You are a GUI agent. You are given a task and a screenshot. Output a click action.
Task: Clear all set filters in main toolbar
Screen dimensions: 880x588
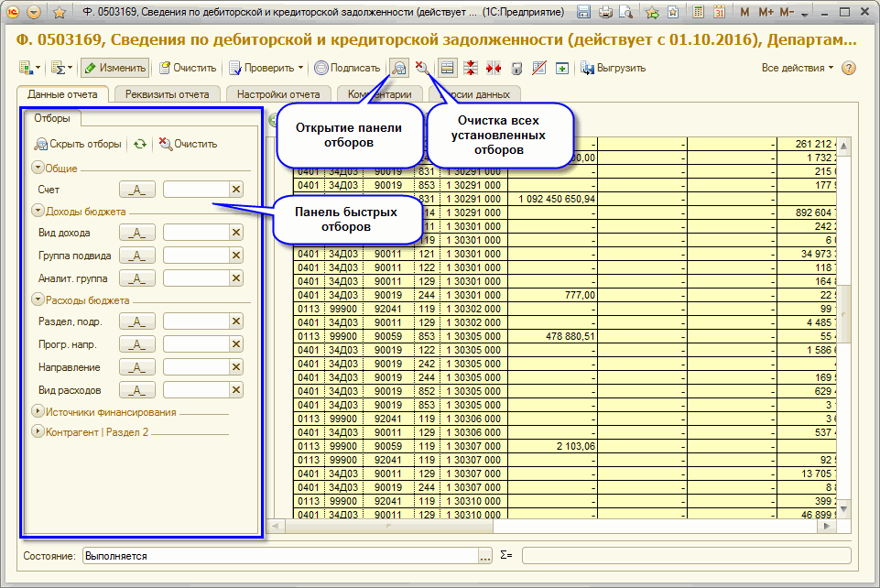(422, 68)
